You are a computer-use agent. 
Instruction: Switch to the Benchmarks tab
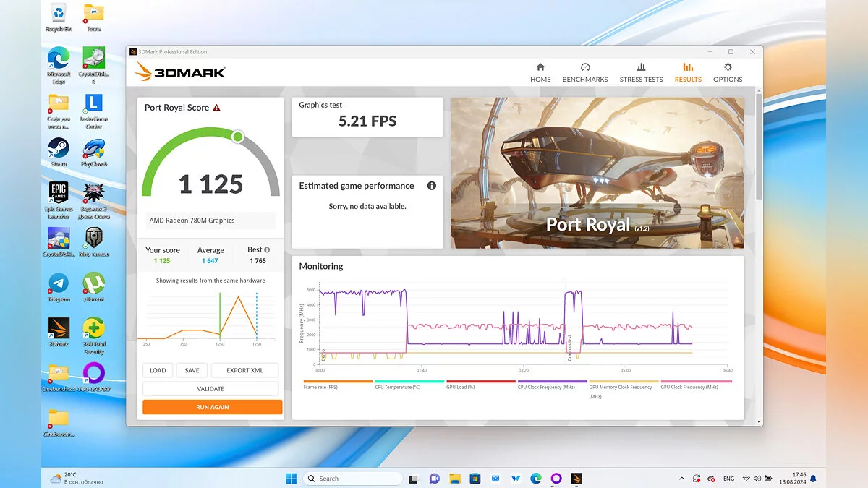(x=585, y=72)
